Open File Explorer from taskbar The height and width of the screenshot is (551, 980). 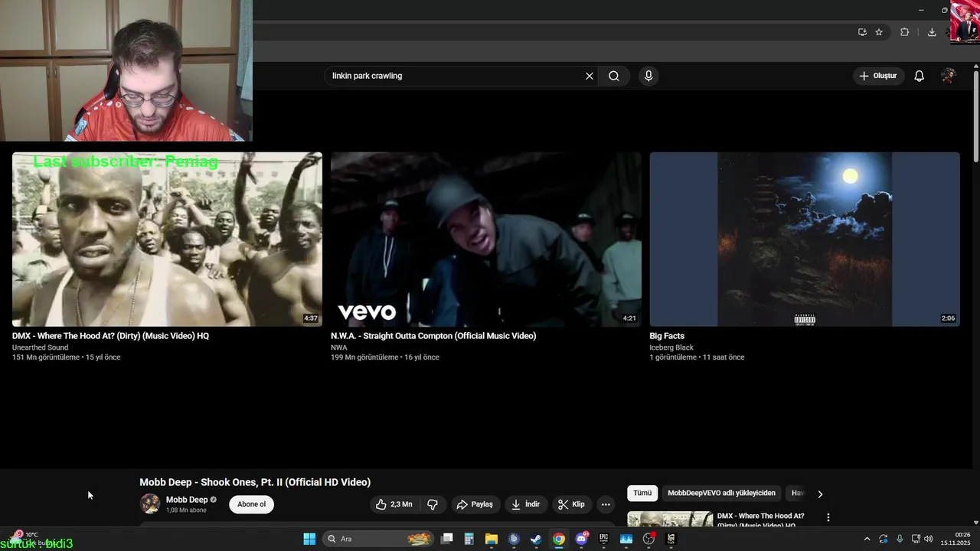click(x=492, y=539)
